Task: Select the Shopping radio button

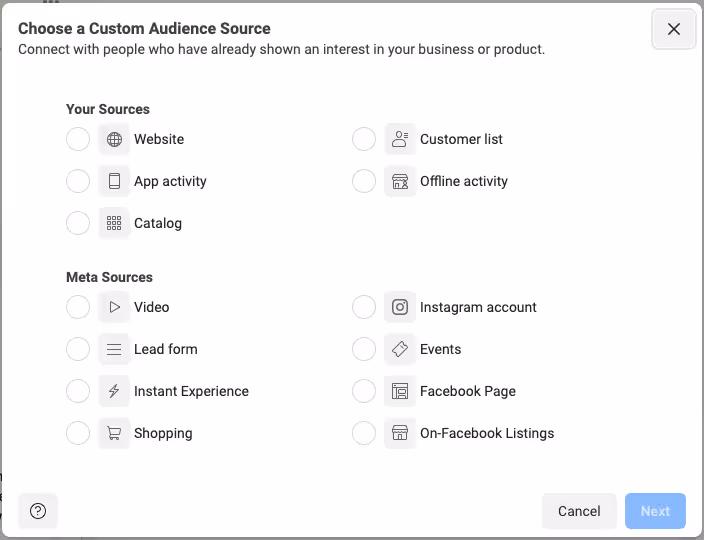Action: 78,433
